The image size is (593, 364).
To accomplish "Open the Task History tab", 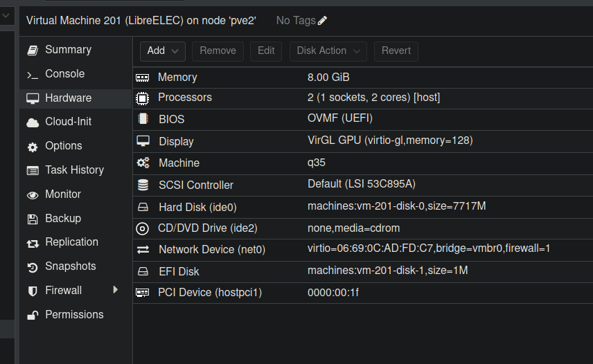I will coord(74,170).
